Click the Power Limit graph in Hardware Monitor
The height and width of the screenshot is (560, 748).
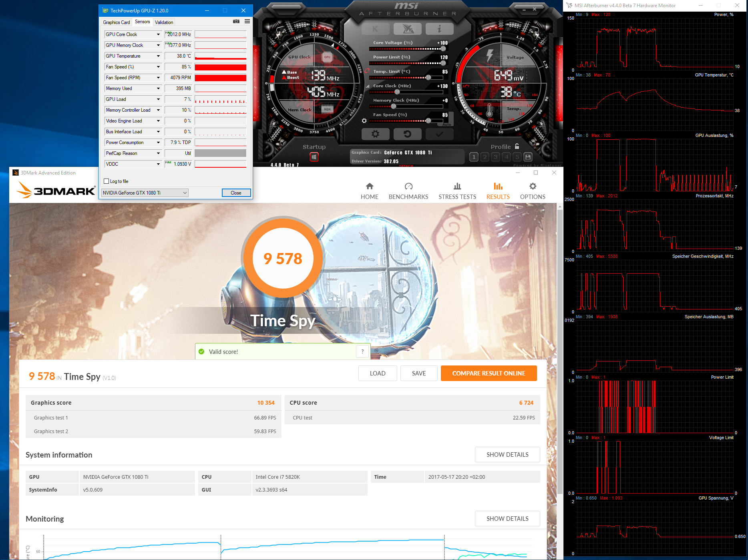click(x=655, y=406)
